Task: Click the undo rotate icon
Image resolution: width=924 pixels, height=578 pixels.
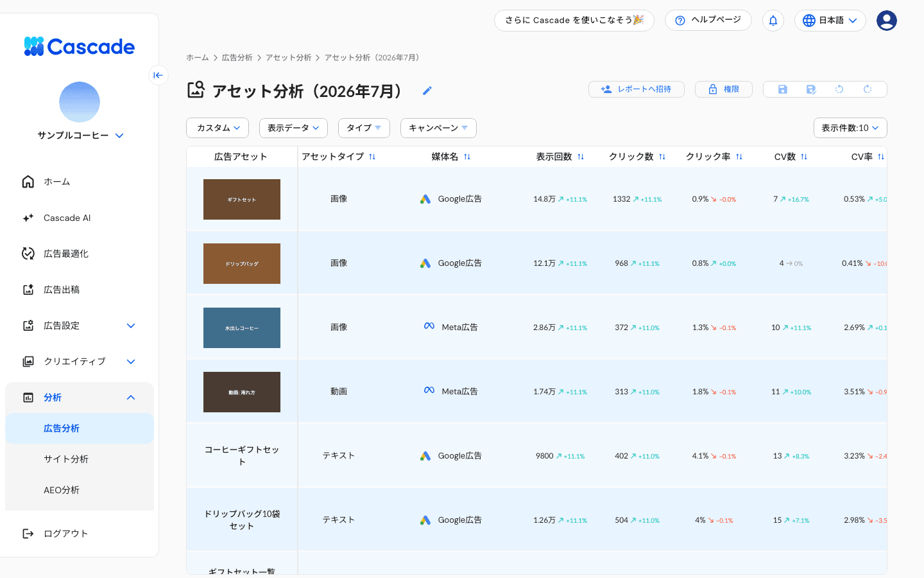Action: coord(839,89)
